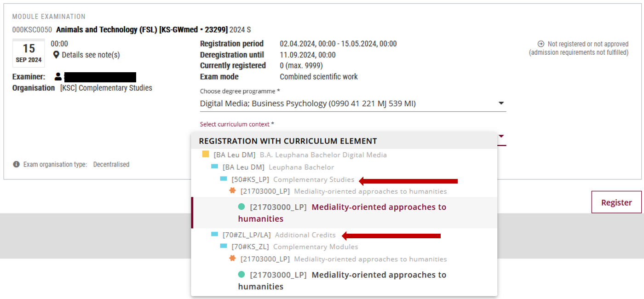The width and height of the screenshot is (644, 299).
Task: Click the Digital Media; Business Psychology degree programme field
Action: pos(353,103)
